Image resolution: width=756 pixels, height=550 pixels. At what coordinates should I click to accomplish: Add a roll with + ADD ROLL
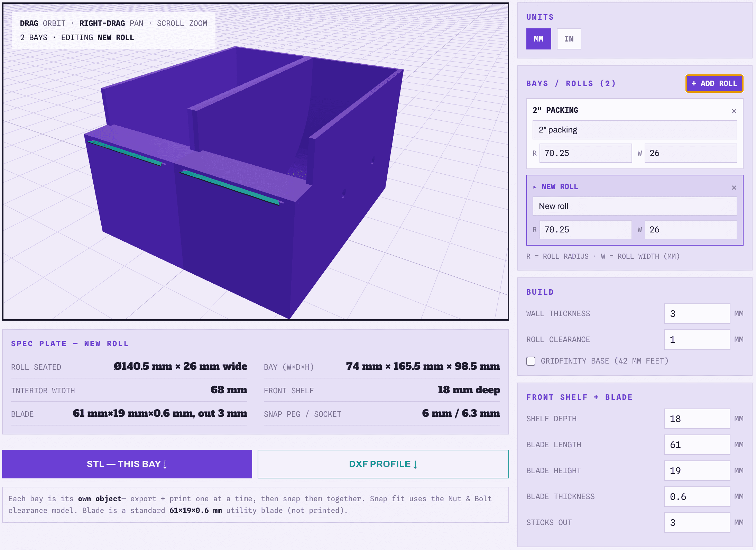714,83
